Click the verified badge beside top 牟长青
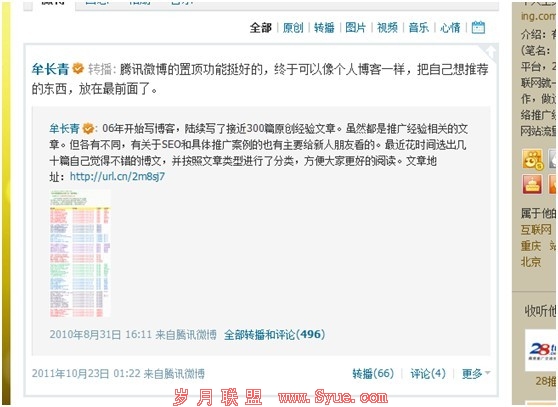 pos(78,68)
